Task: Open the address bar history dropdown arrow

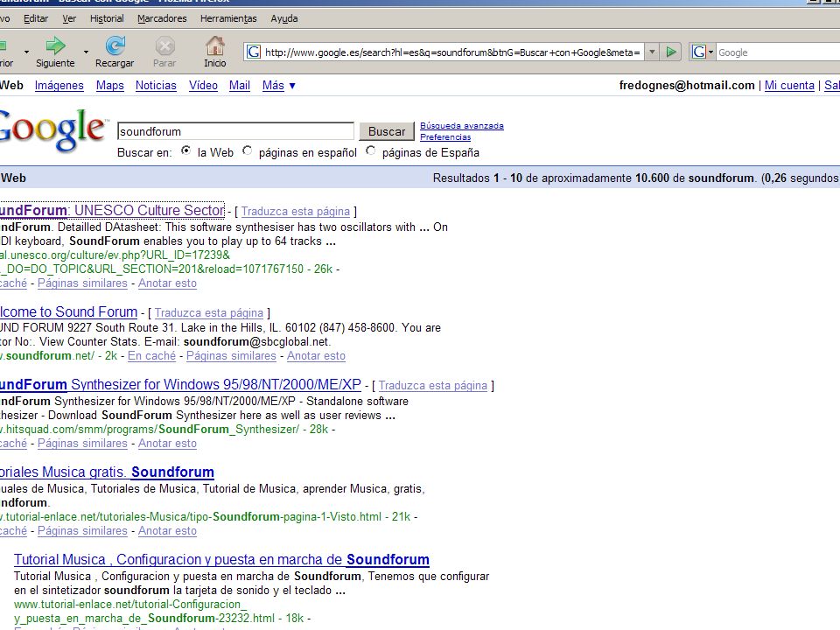Action: click(x=652, y=52)
